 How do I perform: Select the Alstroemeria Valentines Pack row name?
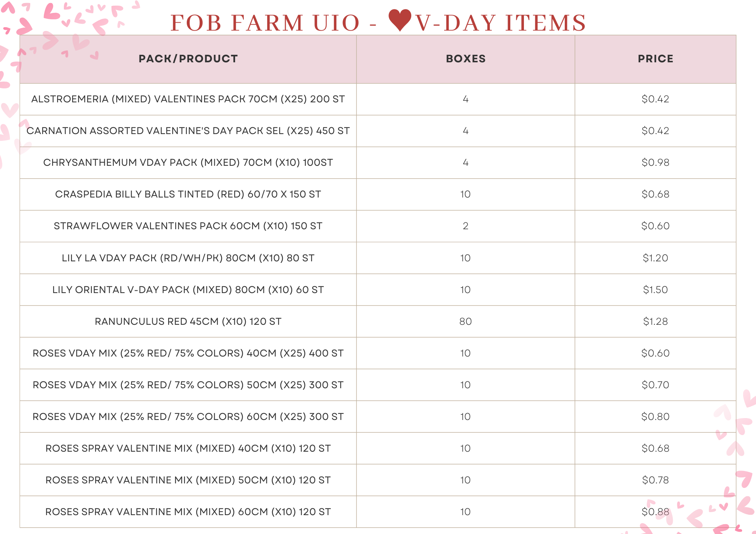(x=188, y=99)
